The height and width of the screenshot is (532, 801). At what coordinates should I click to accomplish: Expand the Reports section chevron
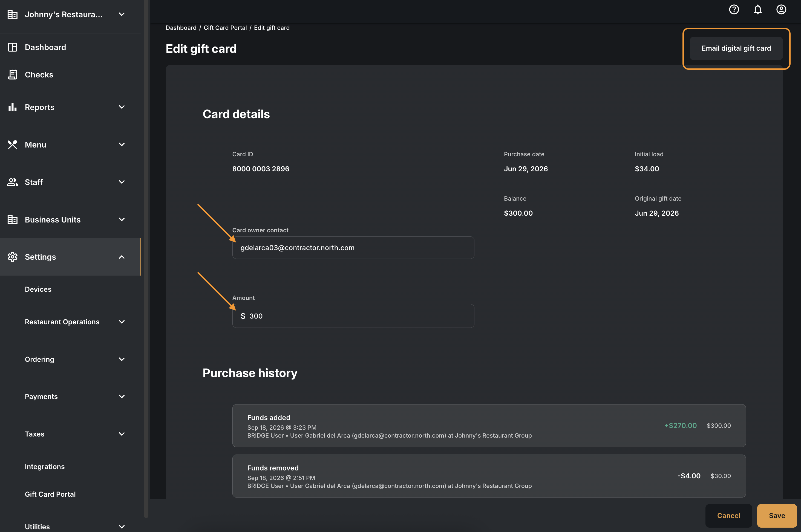[x=122, y=107]
